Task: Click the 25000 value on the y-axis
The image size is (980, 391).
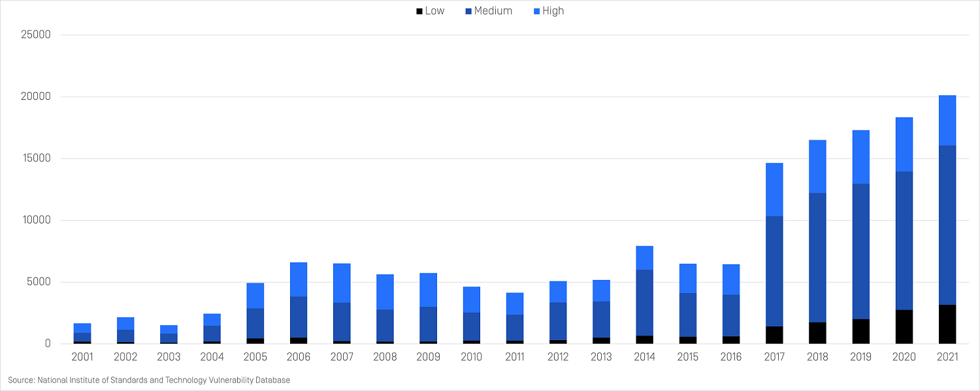Action: pyautogui.click(x=37, y=35)
